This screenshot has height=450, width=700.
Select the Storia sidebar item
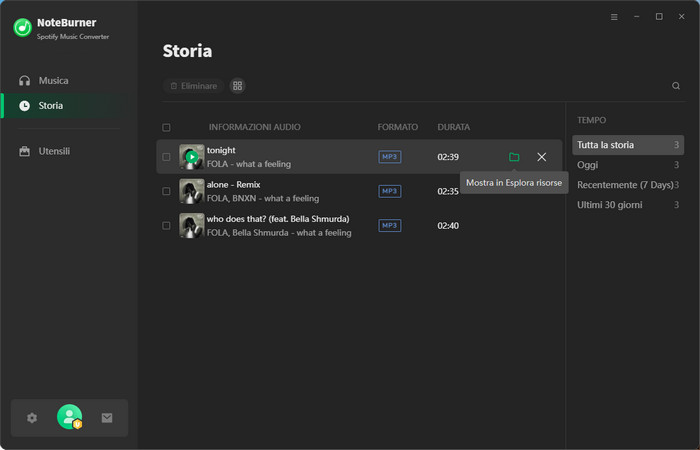pyautogui.click(x=67, y=106)
